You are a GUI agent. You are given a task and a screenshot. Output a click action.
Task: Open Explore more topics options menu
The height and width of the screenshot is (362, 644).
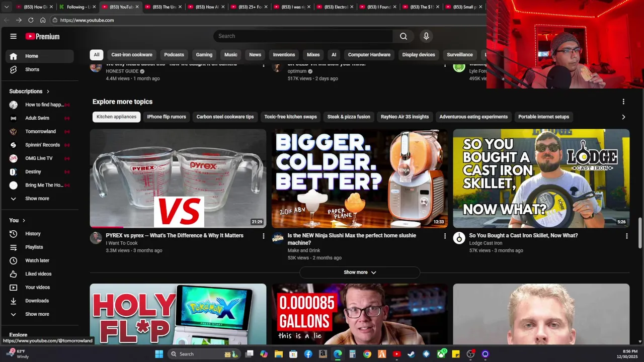point(623,102)
